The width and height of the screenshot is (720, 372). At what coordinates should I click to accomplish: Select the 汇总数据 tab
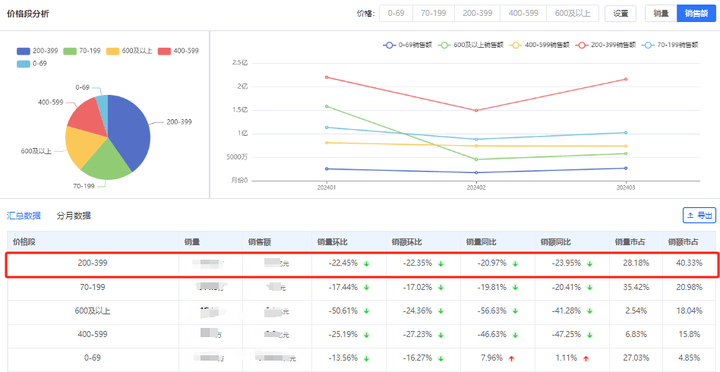coord(24,215)
